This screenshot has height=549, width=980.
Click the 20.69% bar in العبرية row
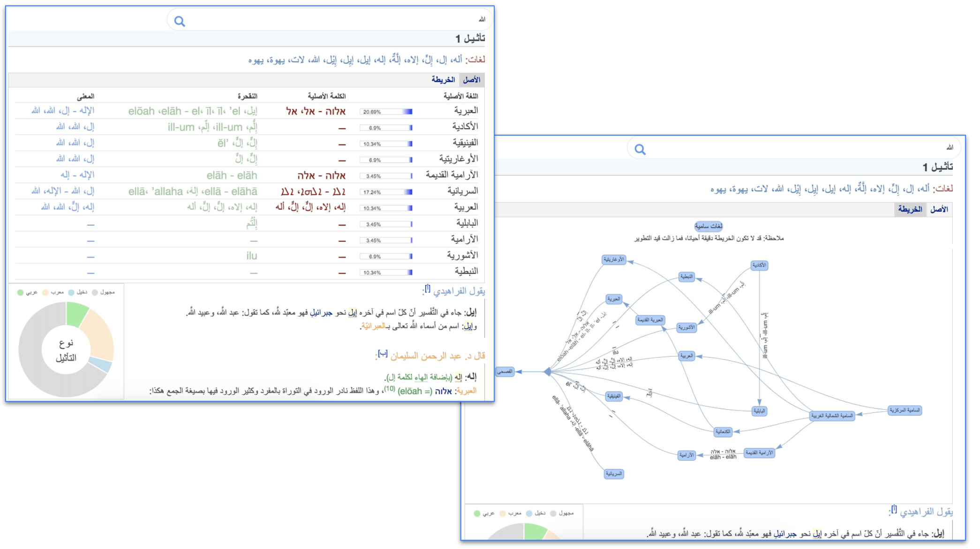coord(386,112)
